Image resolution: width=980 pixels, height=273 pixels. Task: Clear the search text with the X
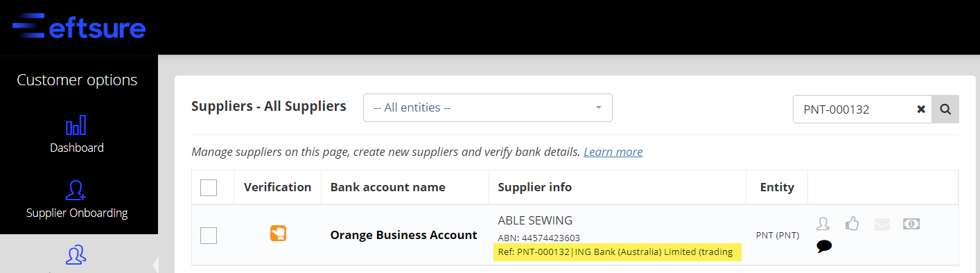(921, 109)
